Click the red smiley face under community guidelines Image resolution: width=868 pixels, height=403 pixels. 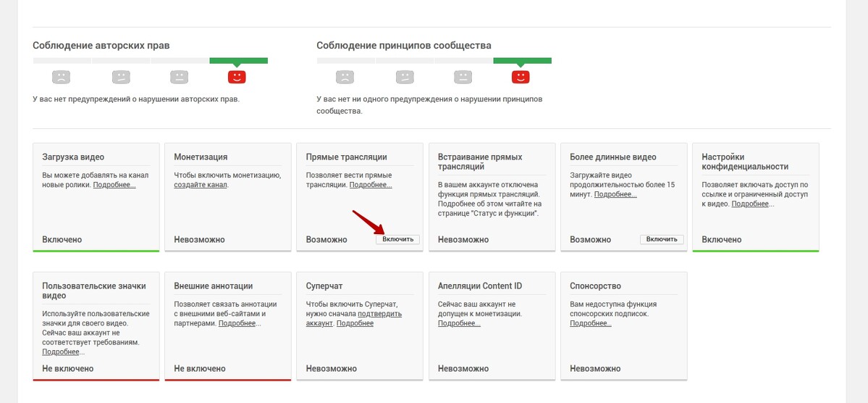tap(521, 76)
